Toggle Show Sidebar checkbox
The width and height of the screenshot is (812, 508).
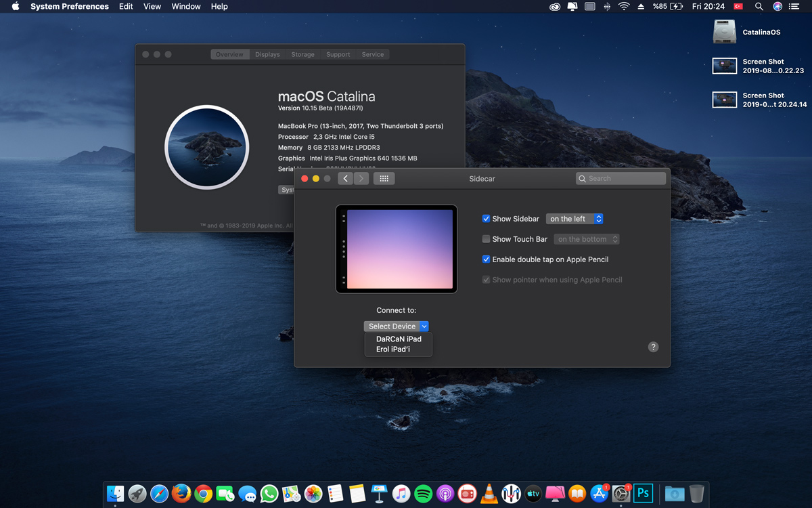click(486, 219)
